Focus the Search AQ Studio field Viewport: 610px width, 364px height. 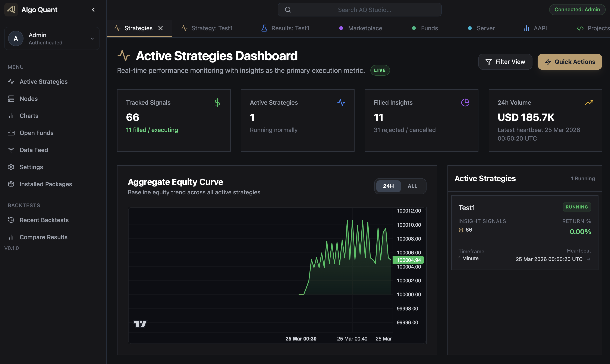point(359,10)
